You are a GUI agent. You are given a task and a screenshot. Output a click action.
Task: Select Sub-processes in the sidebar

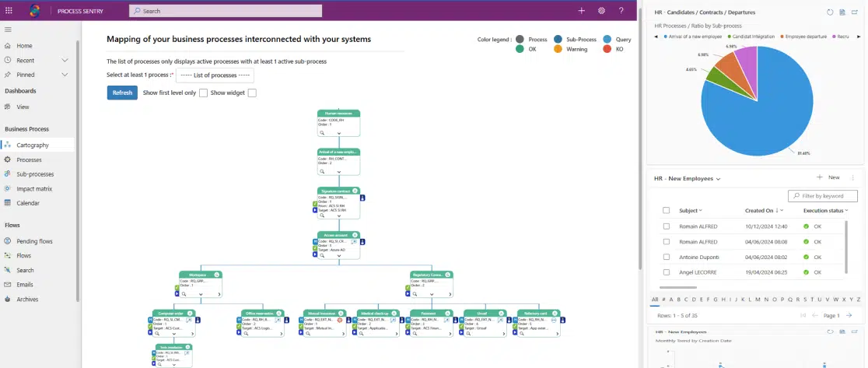[x=35, y=174]
